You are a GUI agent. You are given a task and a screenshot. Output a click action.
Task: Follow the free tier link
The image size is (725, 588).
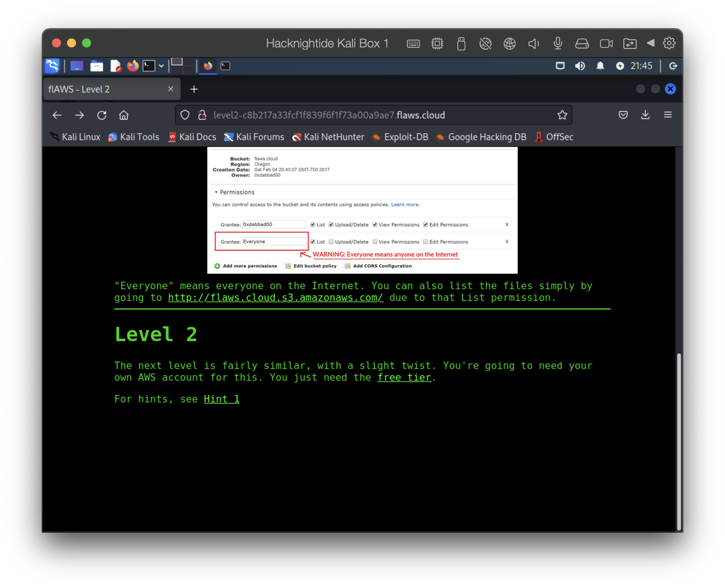tap(404, 377)
